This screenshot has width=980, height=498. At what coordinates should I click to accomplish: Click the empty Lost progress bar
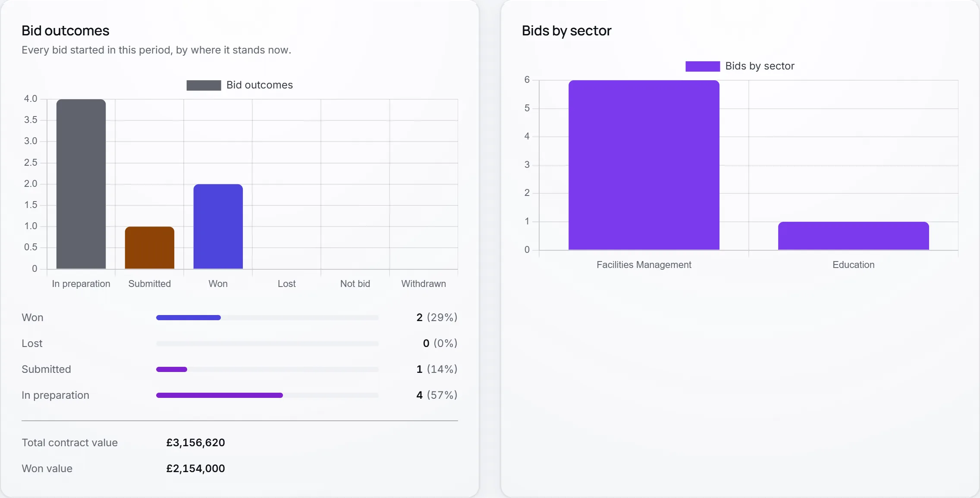pos(267,344)
